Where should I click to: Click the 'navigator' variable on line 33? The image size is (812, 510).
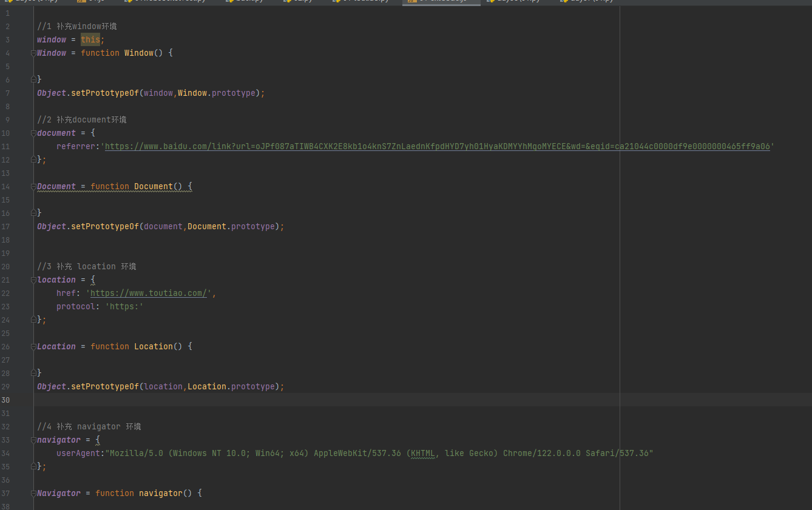pyautogui.click(x=59, y=440)
